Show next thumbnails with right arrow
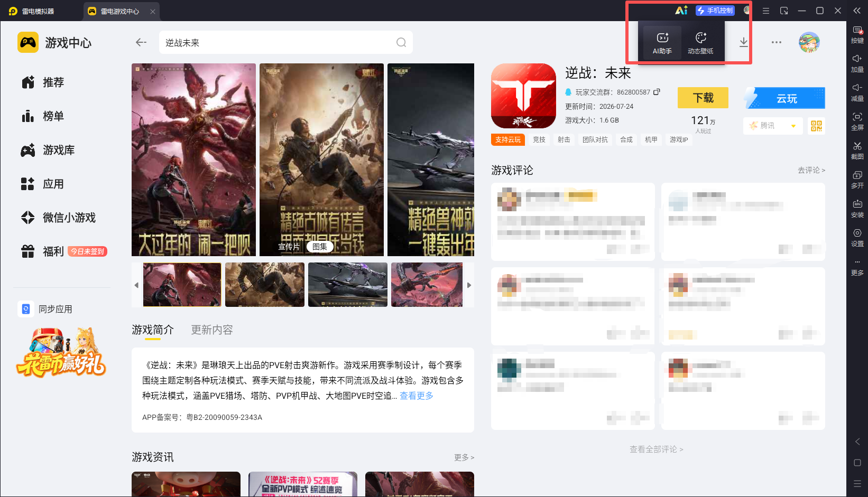Screen dimensions: 868x497 [469, 285]
